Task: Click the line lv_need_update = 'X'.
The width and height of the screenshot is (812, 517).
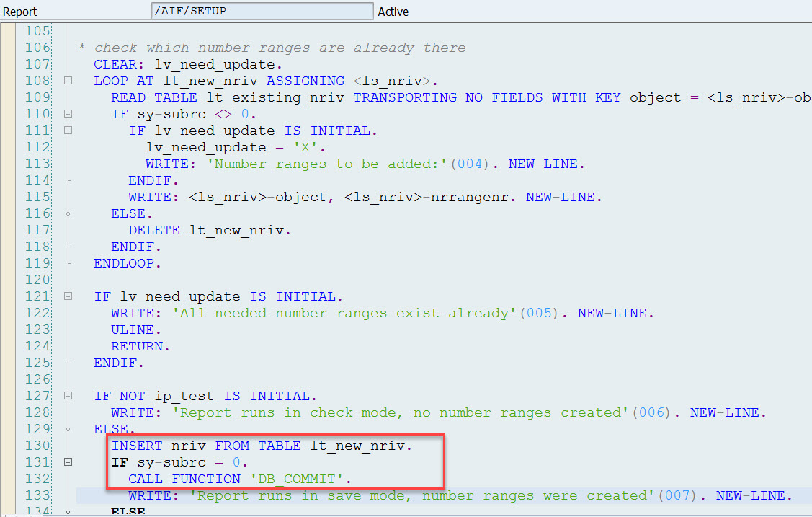Action: pyautogui.click(x=236, y=147)
